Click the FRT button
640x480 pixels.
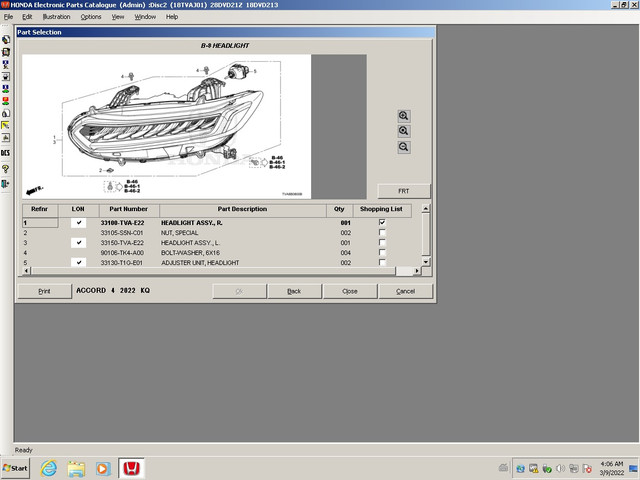pos(404,191)
